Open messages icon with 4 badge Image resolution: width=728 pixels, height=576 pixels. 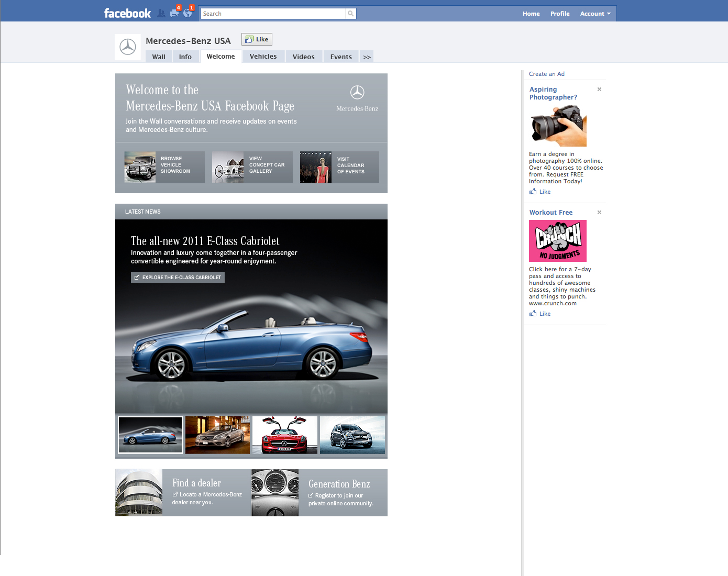coord(174,13)
